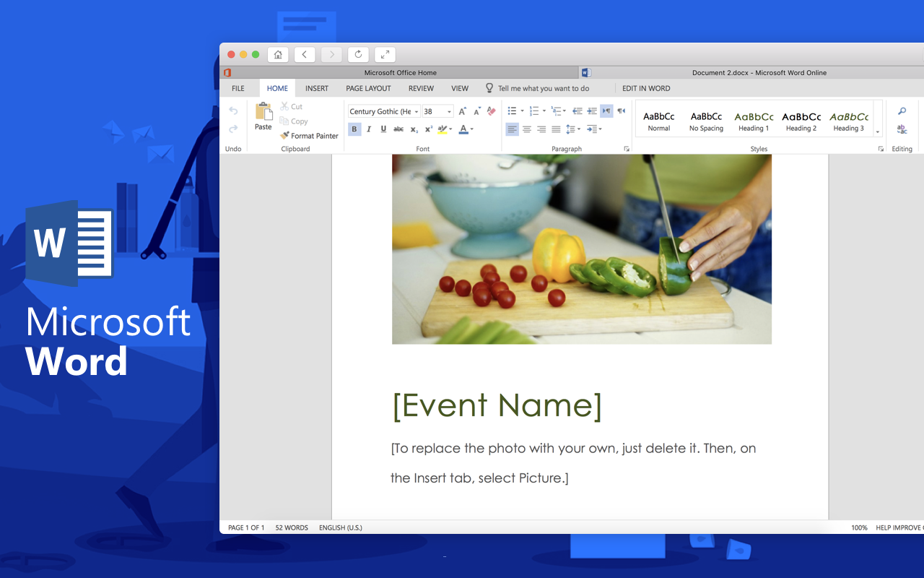Screen dimensions: 924x578
Task: Click EDIT IN WORD
Action: click(646, 88)
